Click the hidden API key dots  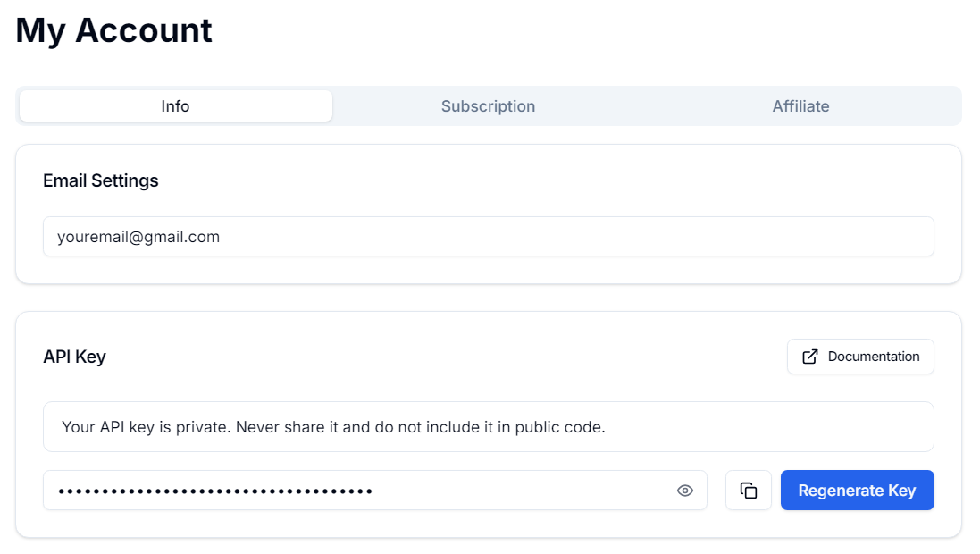pyautogui.click(x=215, y=491)
